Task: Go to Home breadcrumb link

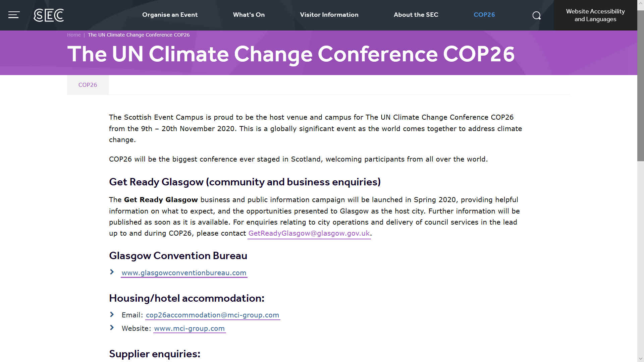Action: coord(74,35)
